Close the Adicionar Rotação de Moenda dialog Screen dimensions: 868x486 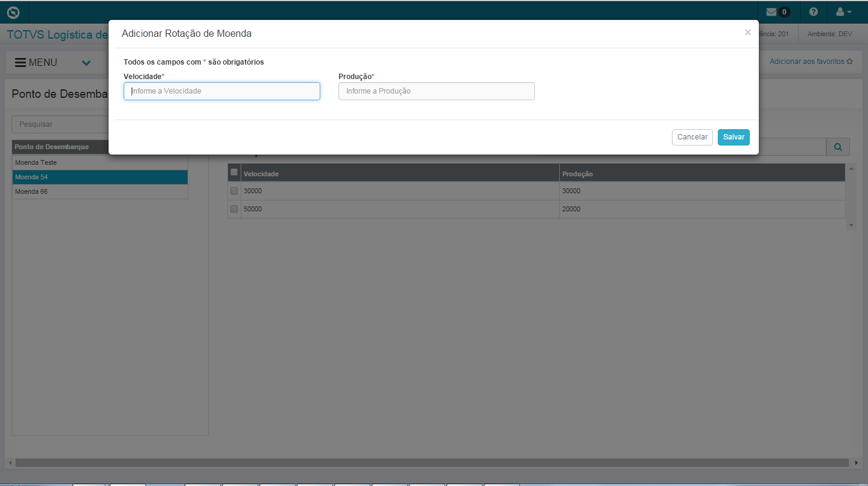(x=747, y=33)
